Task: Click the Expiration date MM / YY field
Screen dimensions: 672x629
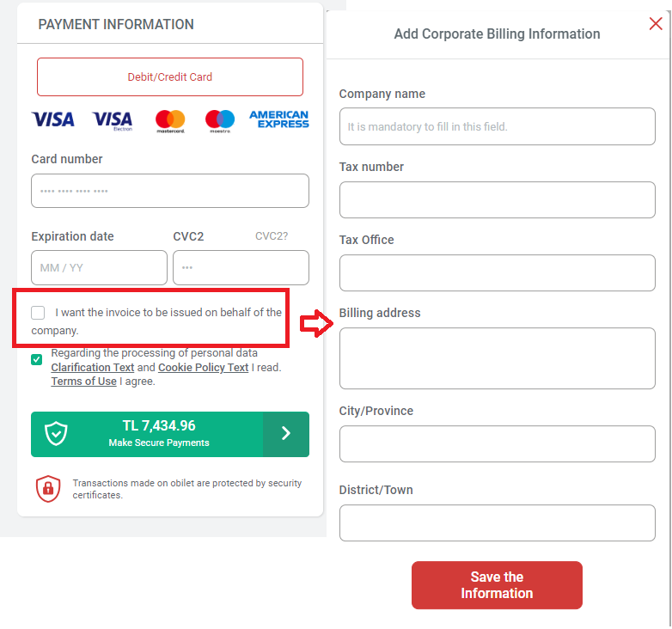Action: pos(99,268)
